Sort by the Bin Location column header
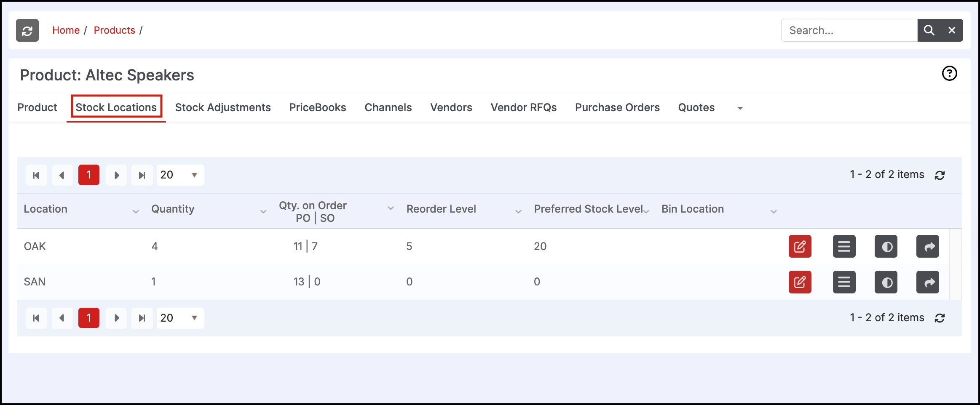This screenshot has width=980, height=405. (x=693, y=209)
